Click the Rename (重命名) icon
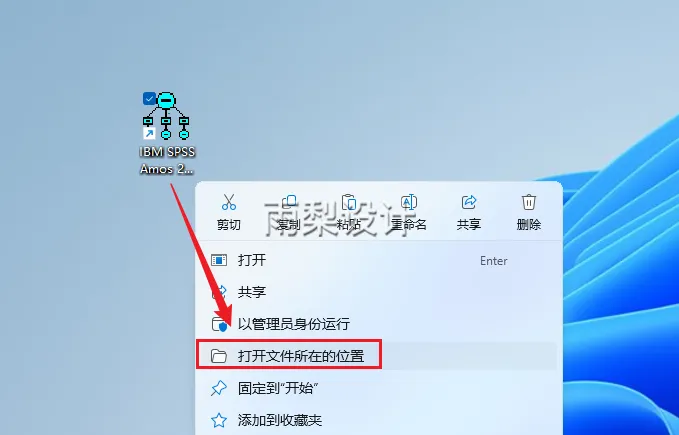The image size is (679, 435). point(409,202)
